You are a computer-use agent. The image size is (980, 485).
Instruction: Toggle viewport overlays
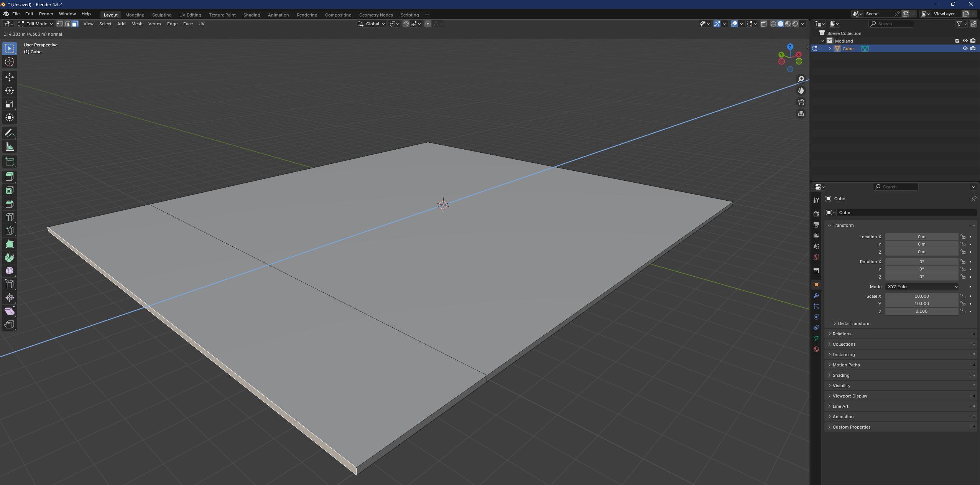[734, 24]
